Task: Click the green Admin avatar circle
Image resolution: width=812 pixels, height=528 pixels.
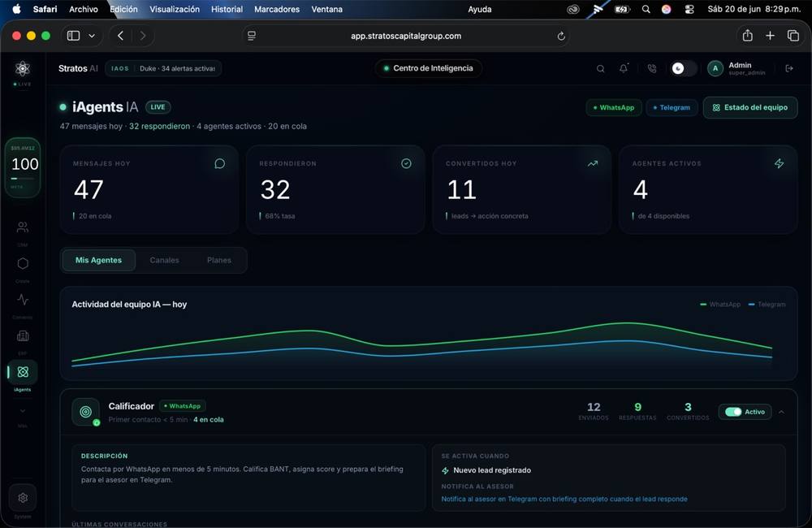Action: tap(715, 68)
